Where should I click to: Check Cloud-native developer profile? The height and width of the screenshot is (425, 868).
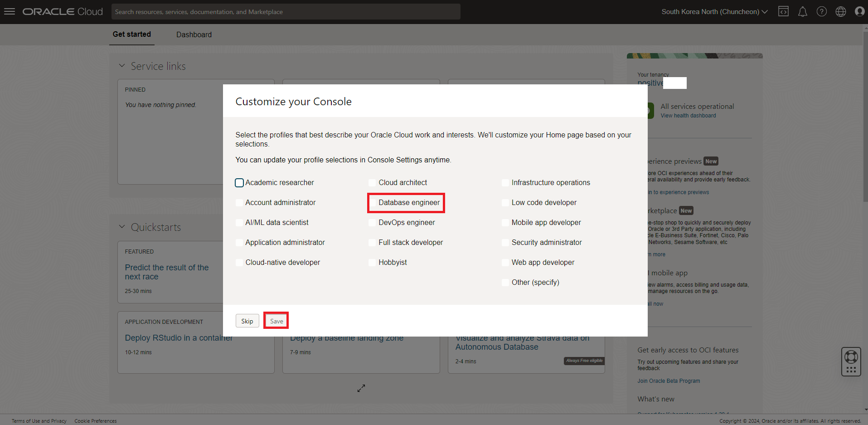[x=239, y=263]
